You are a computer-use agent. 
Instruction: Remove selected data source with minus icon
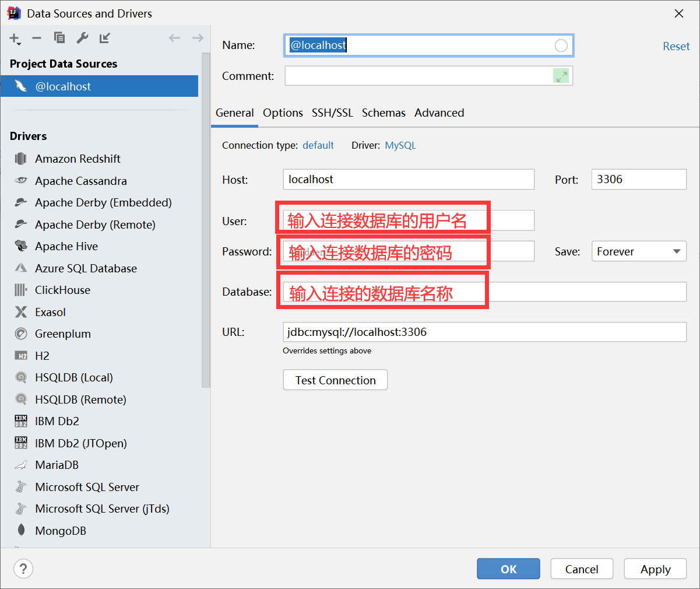pos(37,38)
